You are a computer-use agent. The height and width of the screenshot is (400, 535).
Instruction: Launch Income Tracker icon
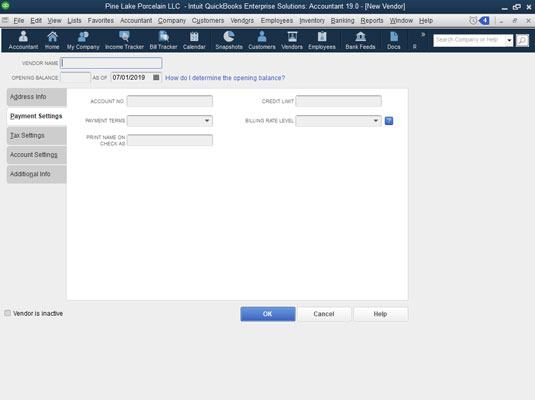pos(124,40)
